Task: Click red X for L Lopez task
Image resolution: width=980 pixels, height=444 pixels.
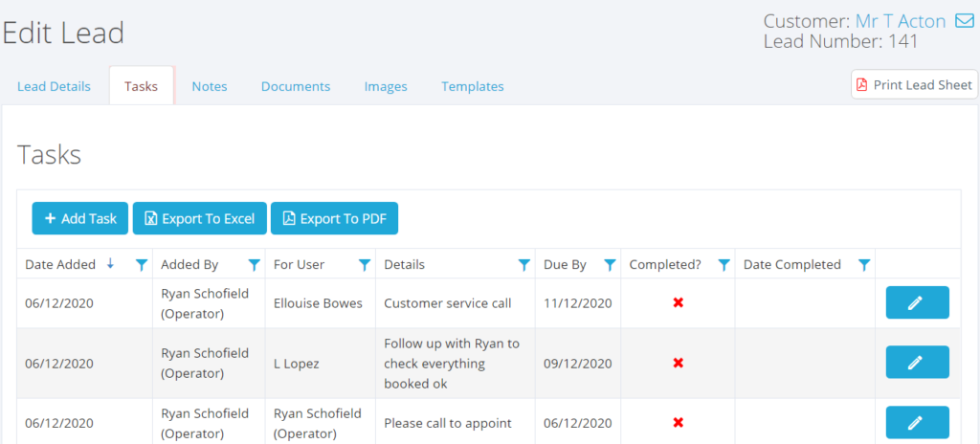Action: click(678, 364)
